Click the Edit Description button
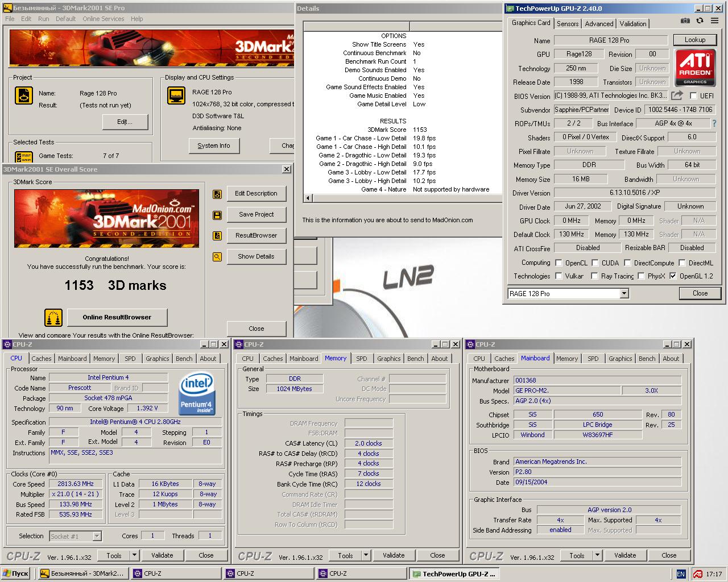728x582 pixels. tap(256, 194)
